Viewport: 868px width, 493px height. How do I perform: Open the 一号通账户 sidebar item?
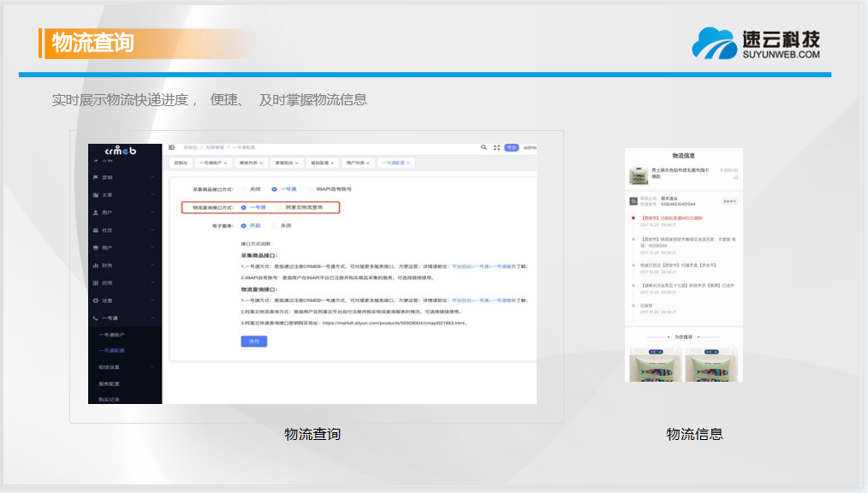tap(112, 335)
